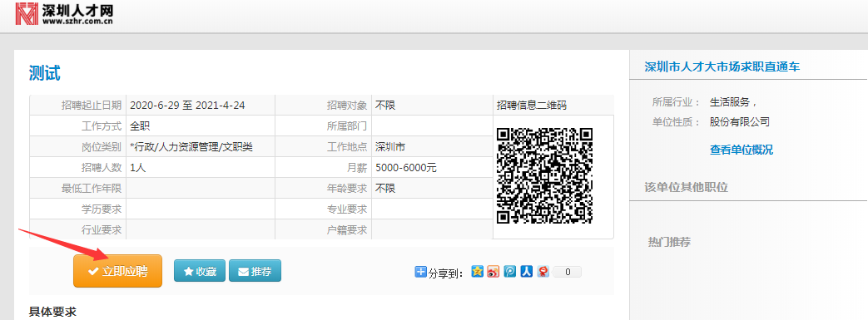Click the blue plus share-more icon
The width and height of the screenshot is (868, 320).
click(x=421, y=271)
